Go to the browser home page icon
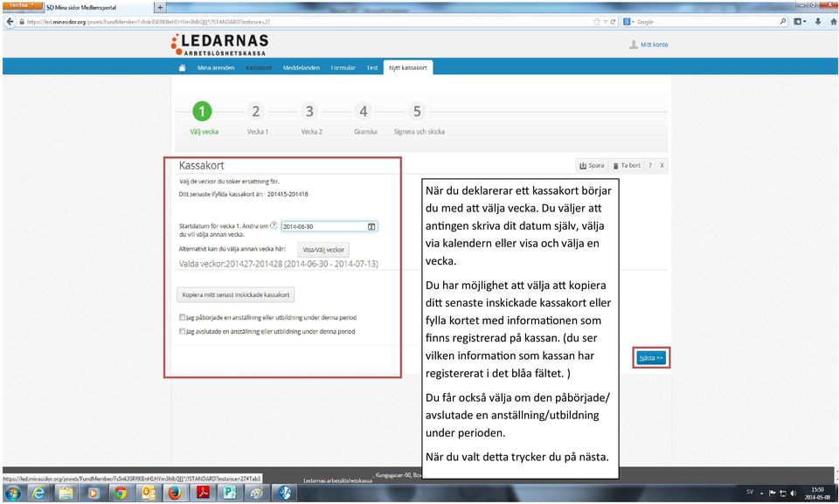 [833, 22]
